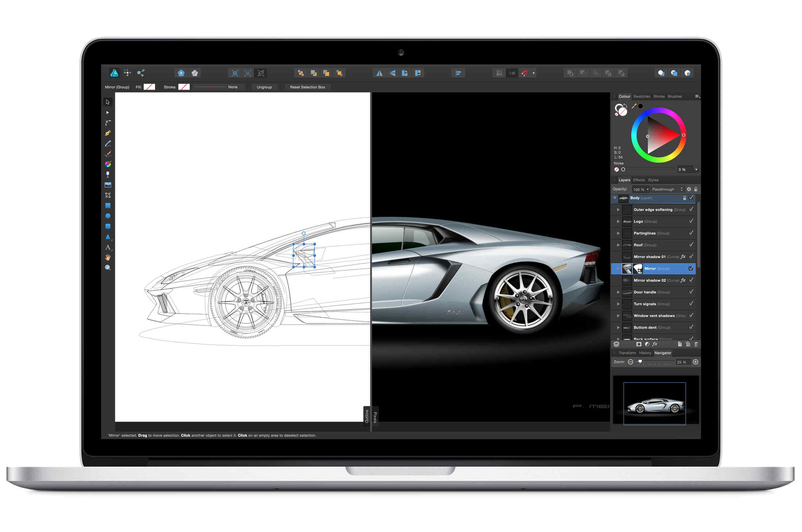Screen dimensions: 802x532
Task: Hide the Logo group layer
Action: coord(691,221)
